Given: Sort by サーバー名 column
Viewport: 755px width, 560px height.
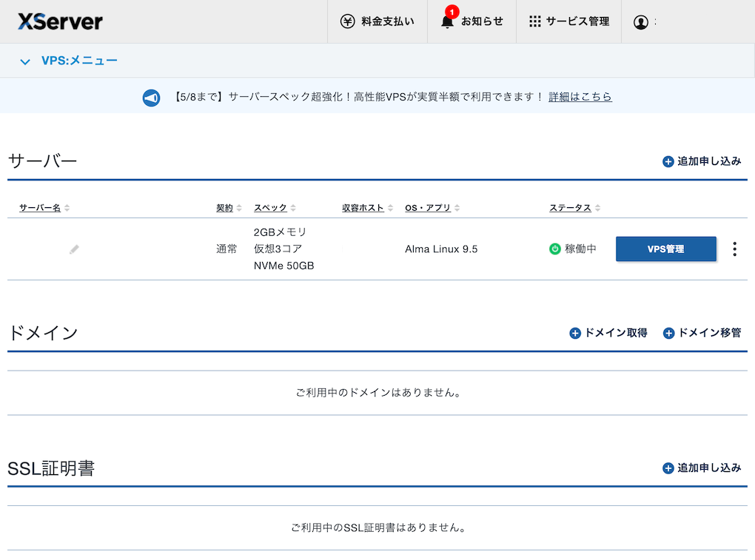Looking at the screenshot, I should click(44, 208).
